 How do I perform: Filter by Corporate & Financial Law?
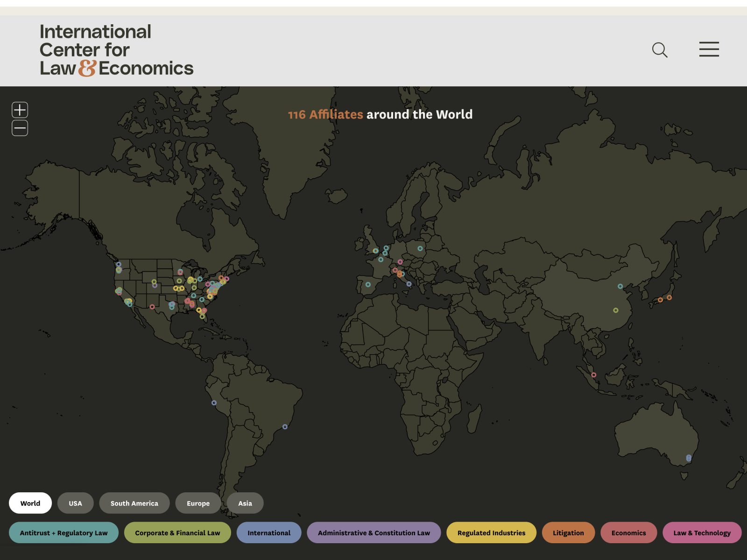[177, 532]
